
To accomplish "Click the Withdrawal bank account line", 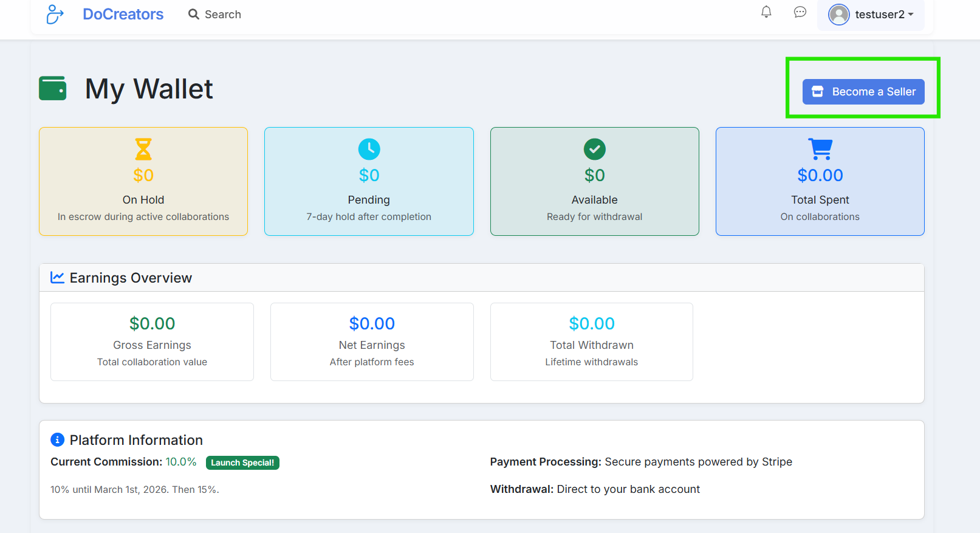I will [x=595, y=489].
